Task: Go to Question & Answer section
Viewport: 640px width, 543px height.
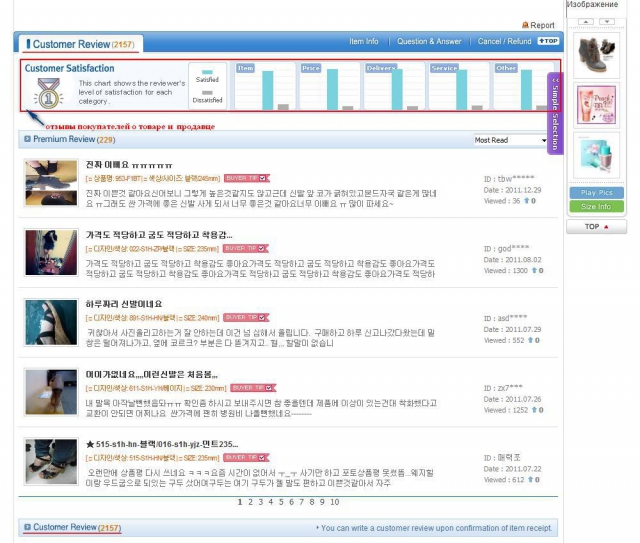Action: click(x=429, y=41)
